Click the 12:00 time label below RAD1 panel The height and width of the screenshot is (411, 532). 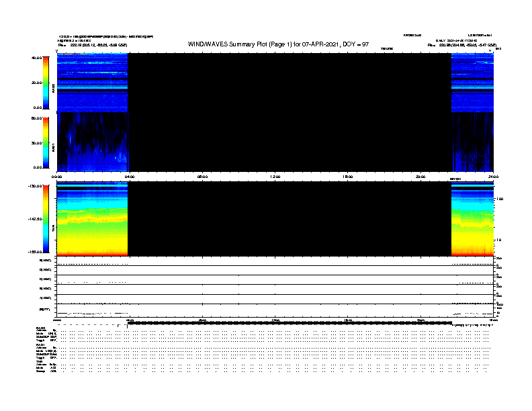pos(275,177)
